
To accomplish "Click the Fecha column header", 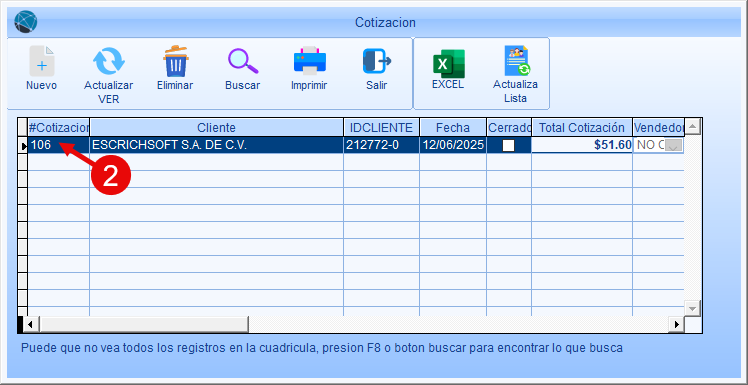I will (x=453, y=127).
